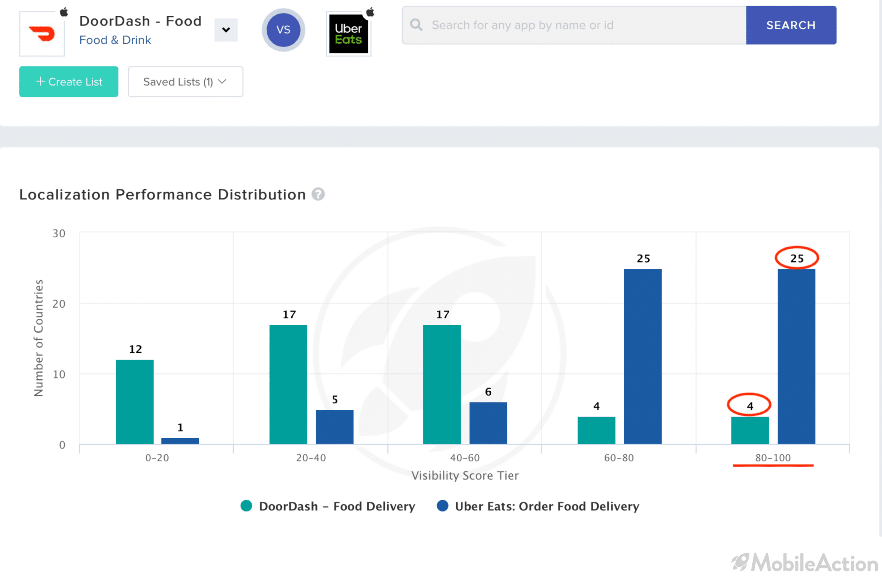Click the help icon beside Localization Performance Distribution
This screenshot has height=588, width=882.
(x=318, y=194)
